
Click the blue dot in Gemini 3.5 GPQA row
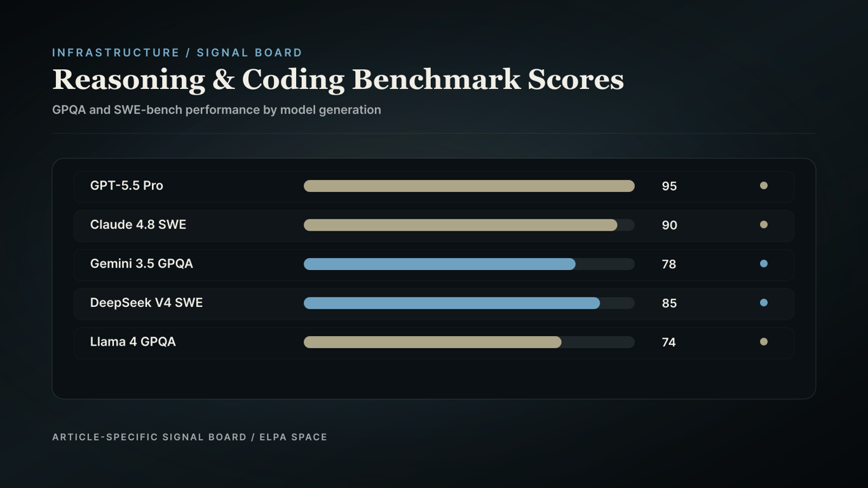[764, 264]
